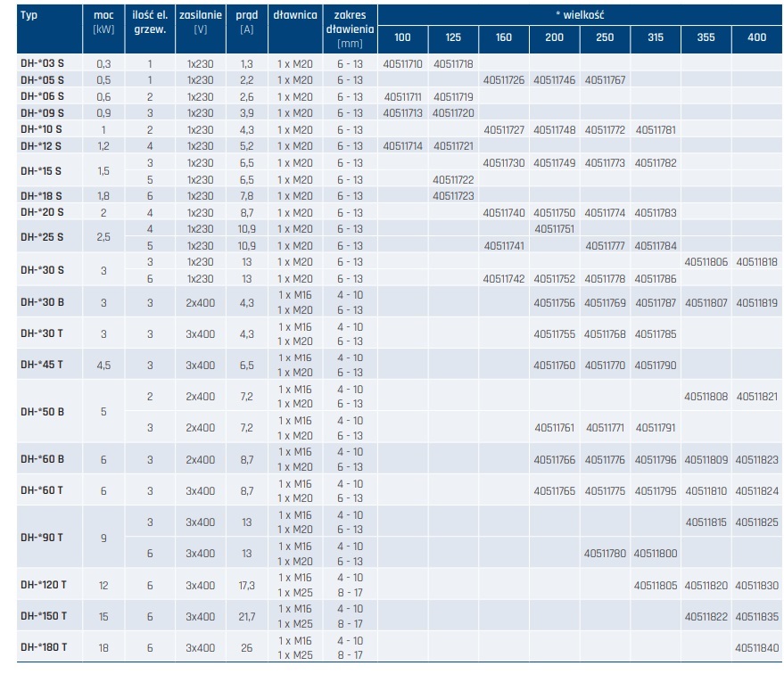Image resolution: width=784 pixels, height=674 pixels.
Task: Select the moc [kW] column header
Action: tap(103, 23)
